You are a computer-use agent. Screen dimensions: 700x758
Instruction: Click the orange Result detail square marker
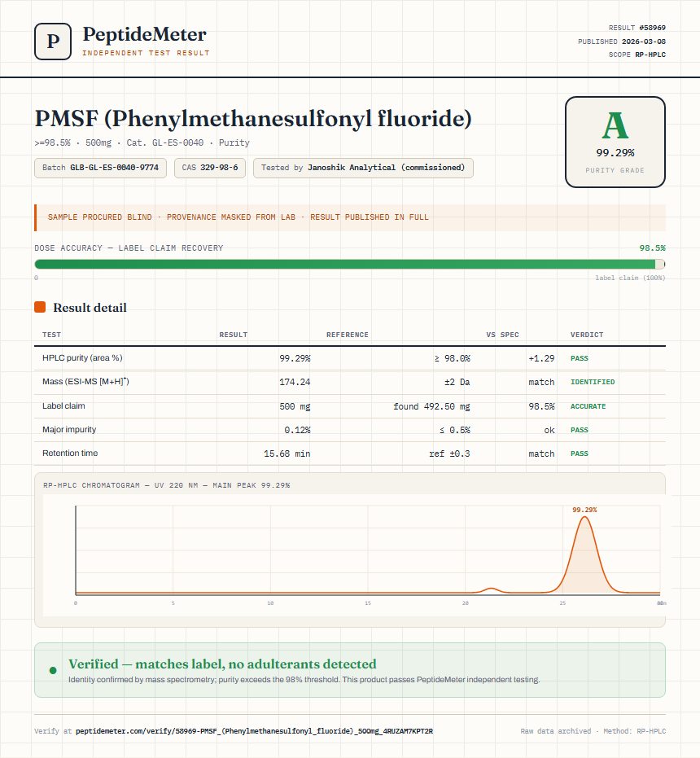point(40,307)
